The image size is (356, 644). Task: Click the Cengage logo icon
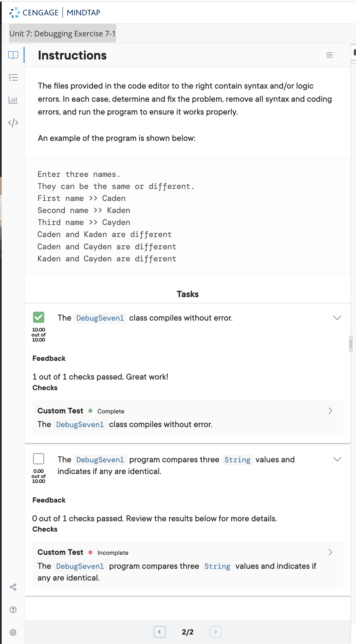(15, 13)
